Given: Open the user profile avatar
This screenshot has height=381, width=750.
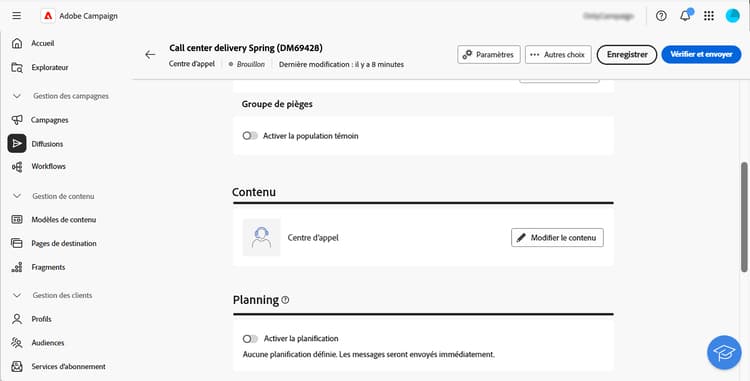Looking at the screenshot, I should pyautogui.click(x=732, y=16).
